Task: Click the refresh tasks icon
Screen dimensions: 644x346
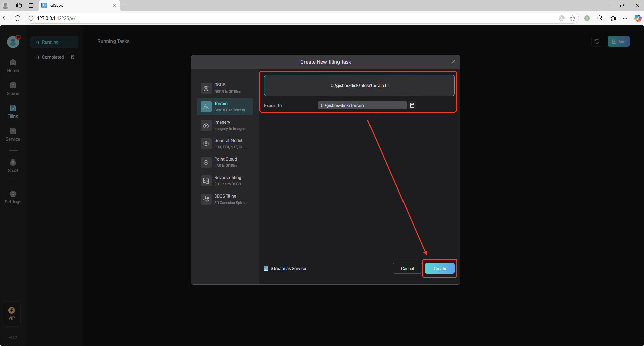Action: click(597, 41)
